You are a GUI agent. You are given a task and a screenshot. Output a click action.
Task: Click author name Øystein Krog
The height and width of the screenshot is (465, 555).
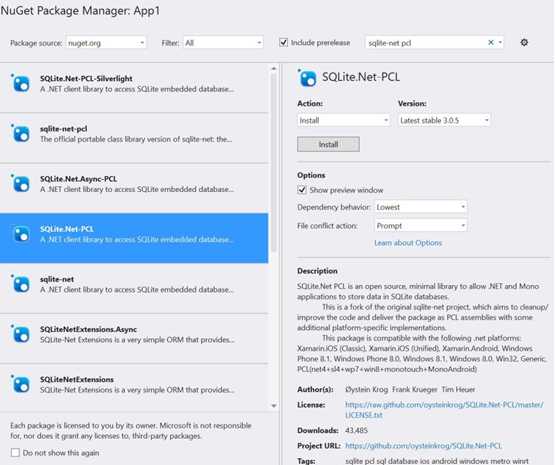click(367, 389)
